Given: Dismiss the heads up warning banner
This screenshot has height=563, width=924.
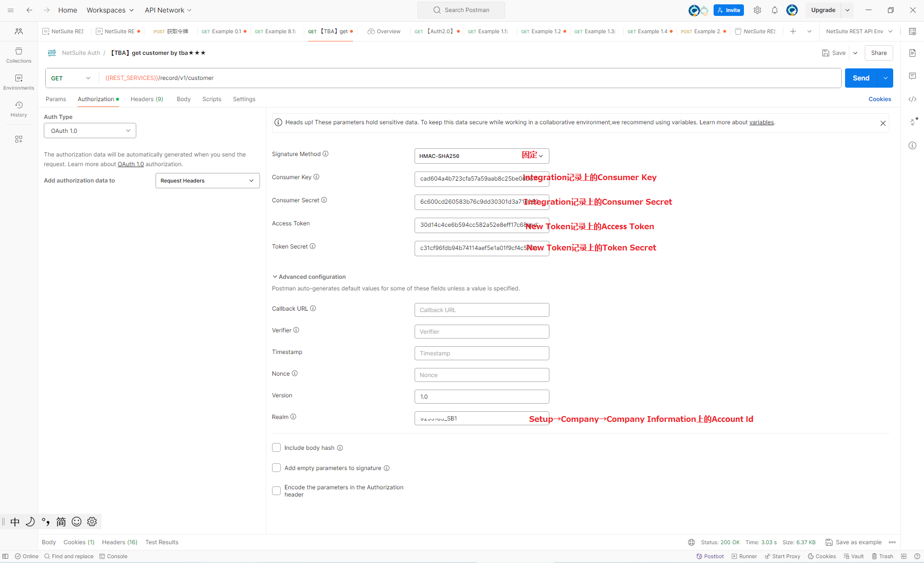Looking at the screenshot, I should [883, 123].
